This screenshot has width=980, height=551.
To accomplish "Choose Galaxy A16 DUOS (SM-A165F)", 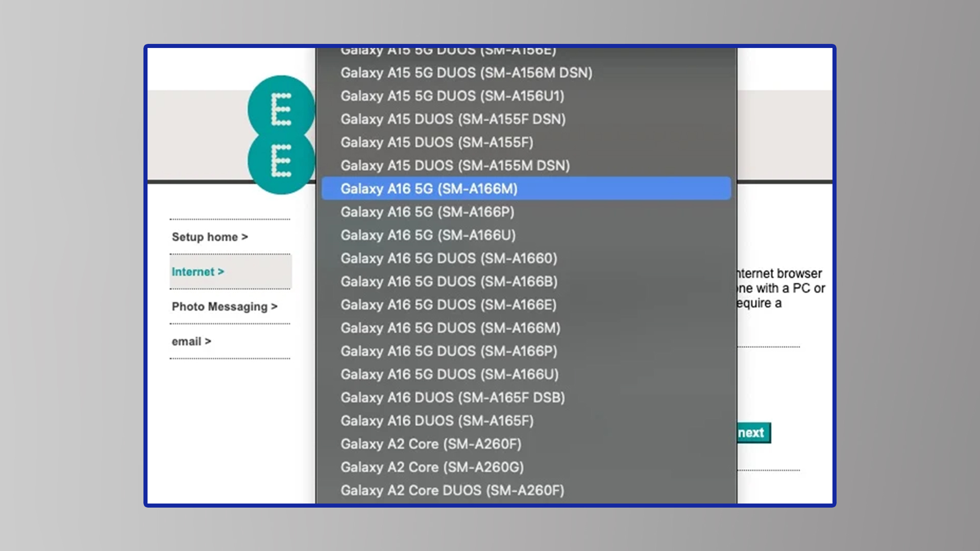I will (x=526, y=421).
